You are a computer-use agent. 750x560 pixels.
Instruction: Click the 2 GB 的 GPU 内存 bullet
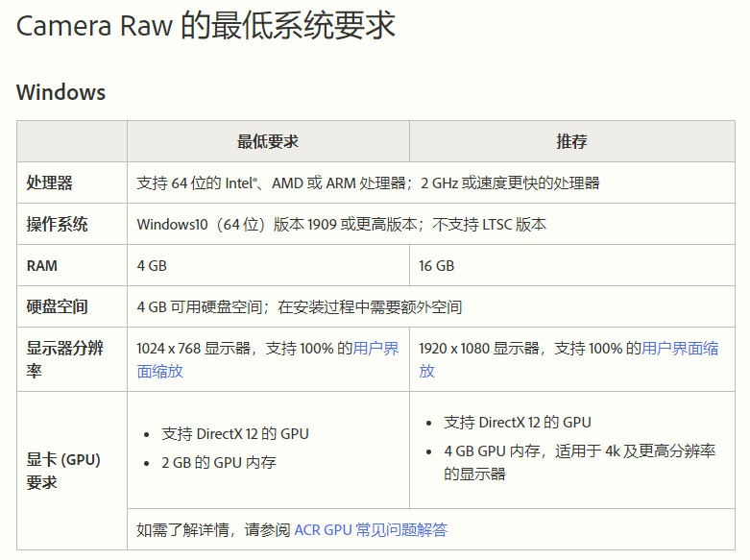click(x=219, y=462)
